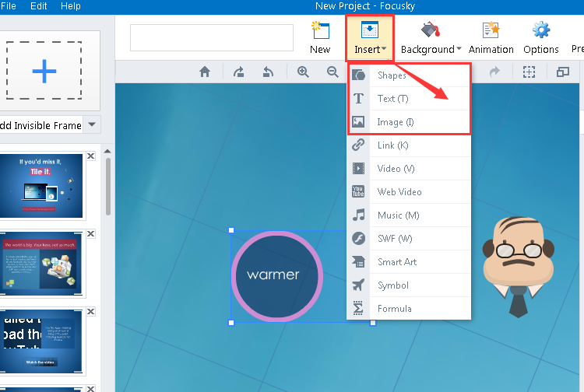Open the Background dropdown

431,38
